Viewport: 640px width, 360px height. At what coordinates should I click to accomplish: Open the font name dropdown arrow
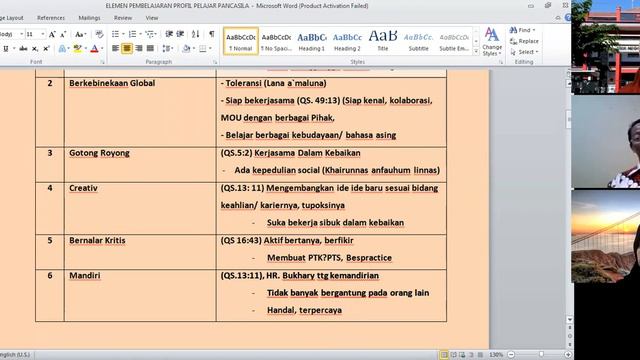point(22,34)
